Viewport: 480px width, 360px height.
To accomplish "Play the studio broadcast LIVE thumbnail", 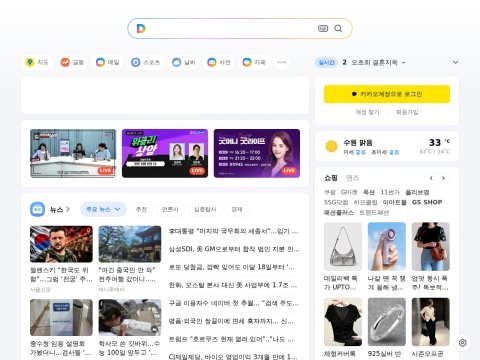I will (x=73, y=153).
